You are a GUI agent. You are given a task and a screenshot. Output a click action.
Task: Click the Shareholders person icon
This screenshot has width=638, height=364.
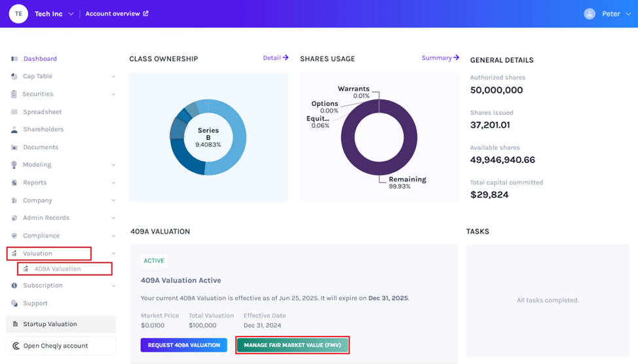[x=14, y=130]
